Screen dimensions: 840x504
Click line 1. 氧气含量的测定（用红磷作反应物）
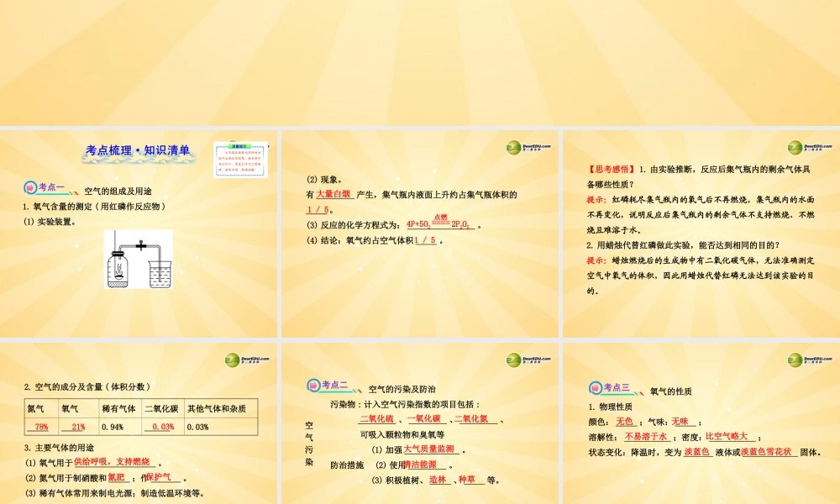coord(94,207)
